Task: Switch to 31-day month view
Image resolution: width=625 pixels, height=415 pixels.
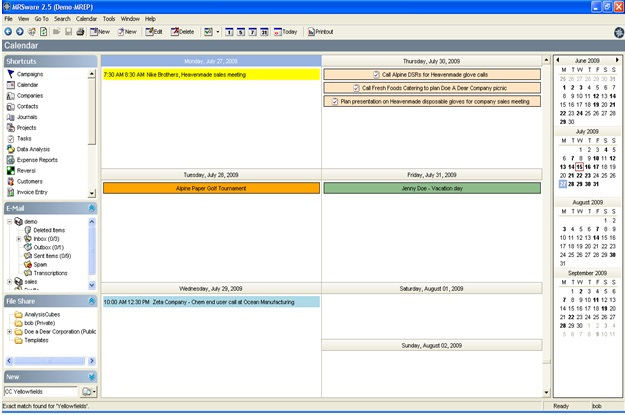Action: click(264, 32)
